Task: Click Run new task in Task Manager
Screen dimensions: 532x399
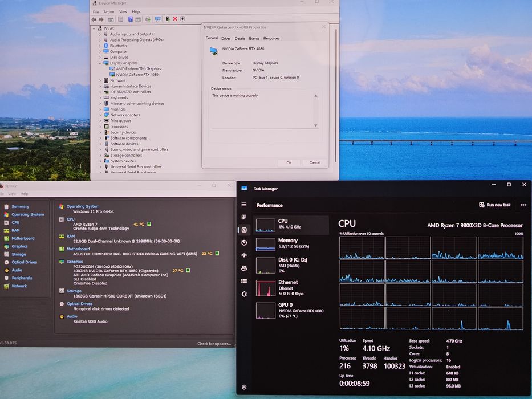Action: [x=495, y=205]
